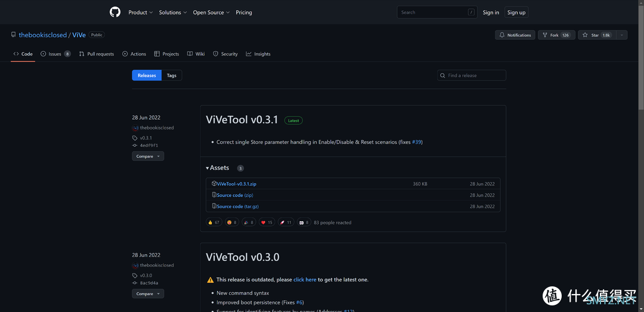Click the Find a release field

click(472, 75)
